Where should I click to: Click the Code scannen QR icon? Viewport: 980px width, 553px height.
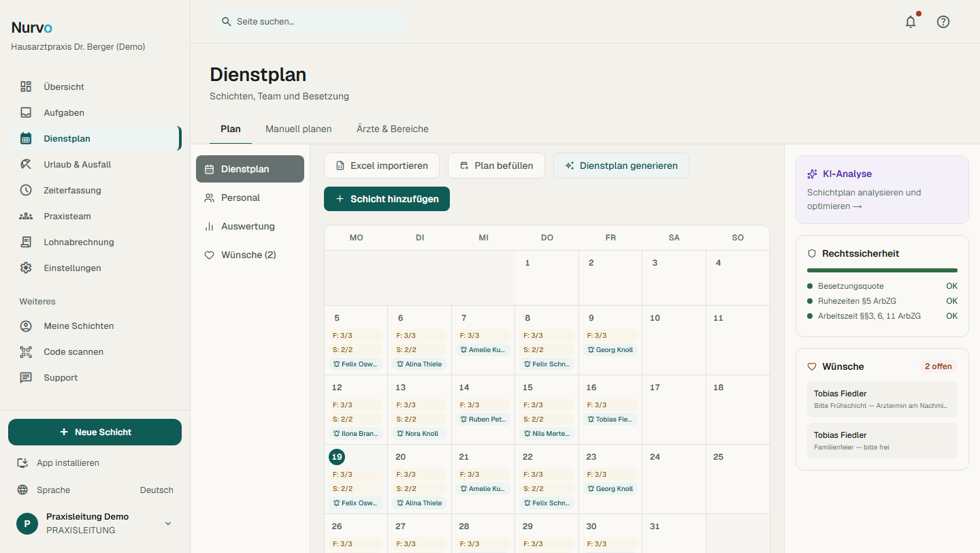(x=26, y=351)
